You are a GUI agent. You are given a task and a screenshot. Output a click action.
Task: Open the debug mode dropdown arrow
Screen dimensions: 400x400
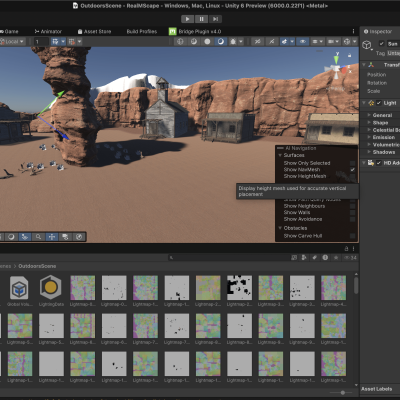(x=241, y=42)
